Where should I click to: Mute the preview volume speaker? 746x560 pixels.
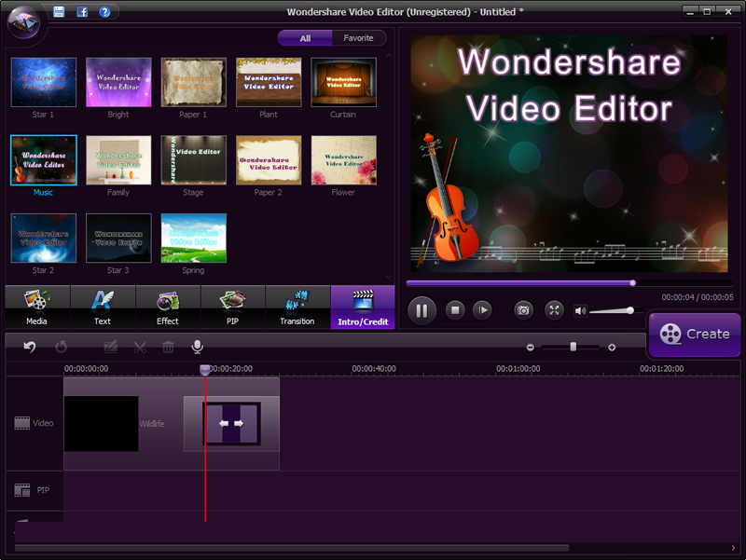tap(580, 311)
